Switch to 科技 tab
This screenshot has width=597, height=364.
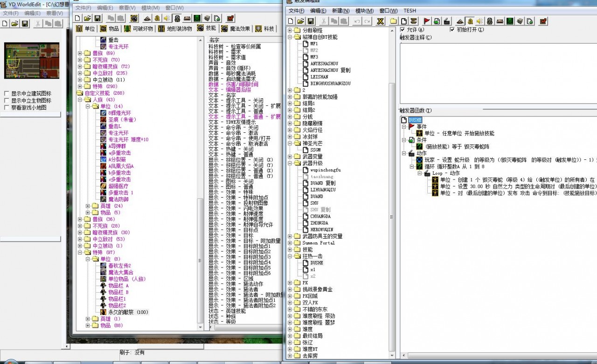click(x=265, y=28)
